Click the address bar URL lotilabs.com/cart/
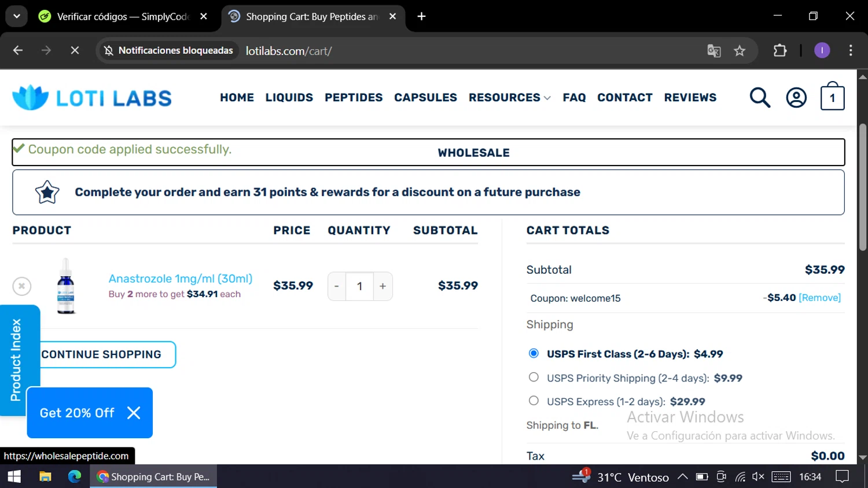This screenshot has height=488, width=868. 289,51
